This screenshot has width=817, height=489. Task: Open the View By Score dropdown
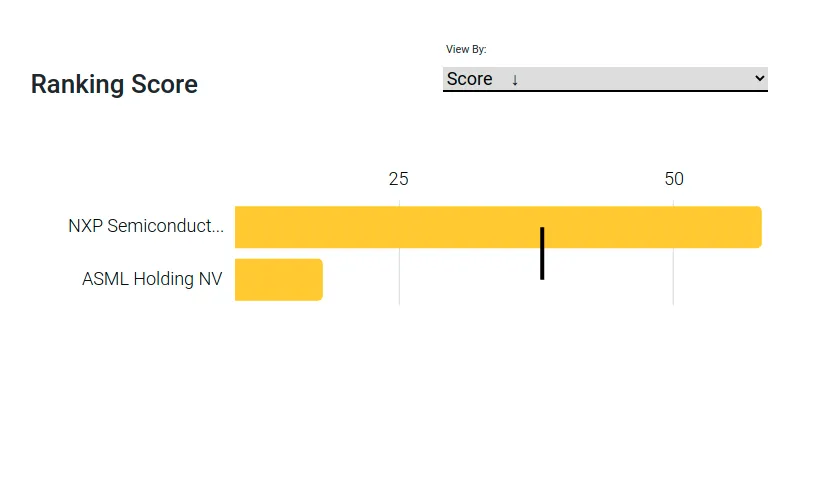point(605,79)
